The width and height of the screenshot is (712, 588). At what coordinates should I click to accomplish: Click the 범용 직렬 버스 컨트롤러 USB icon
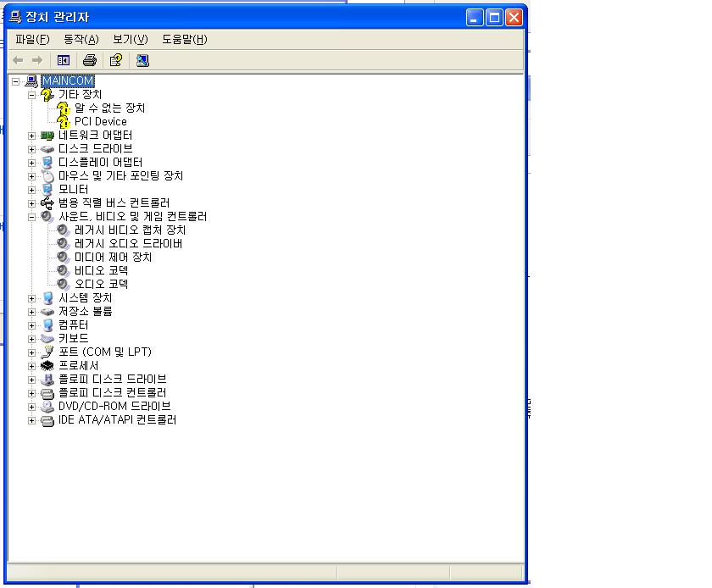coord(47,203)
